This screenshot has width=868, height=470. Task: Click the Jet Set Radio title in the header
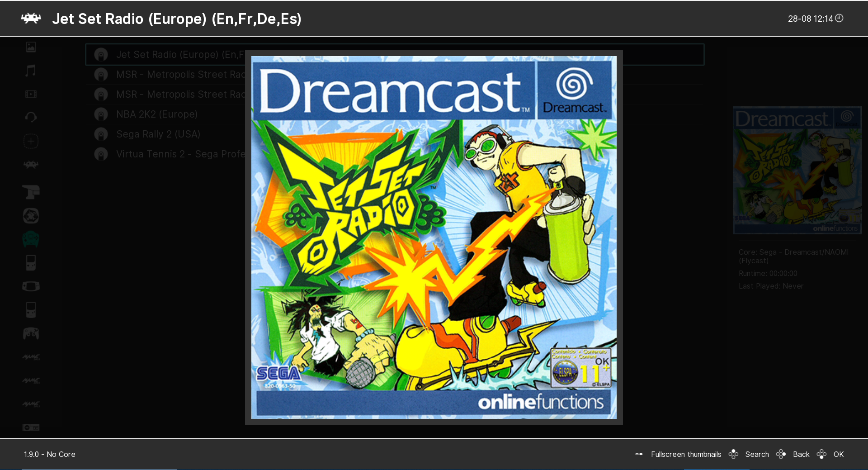(x=177, y=19)
